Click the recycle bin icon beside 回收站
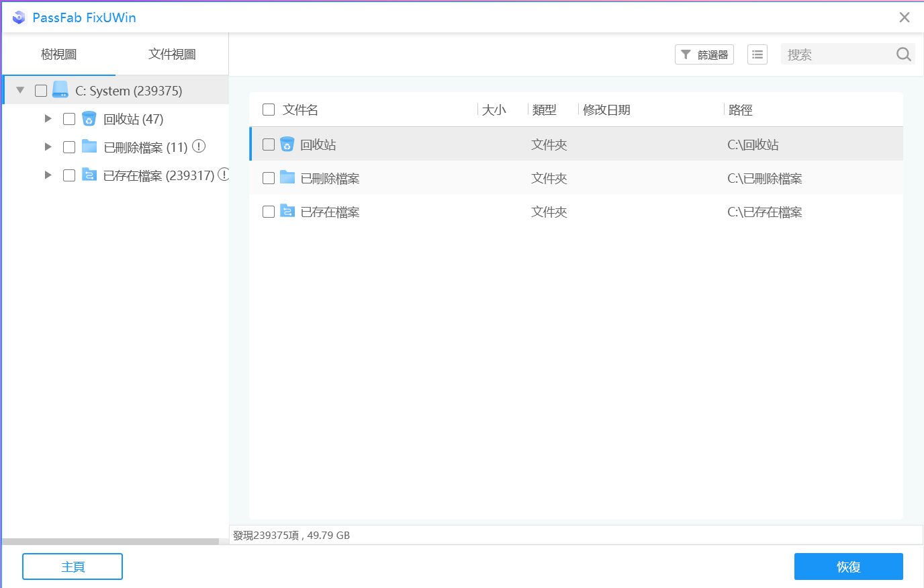924x588 pixels. [88, 118]
